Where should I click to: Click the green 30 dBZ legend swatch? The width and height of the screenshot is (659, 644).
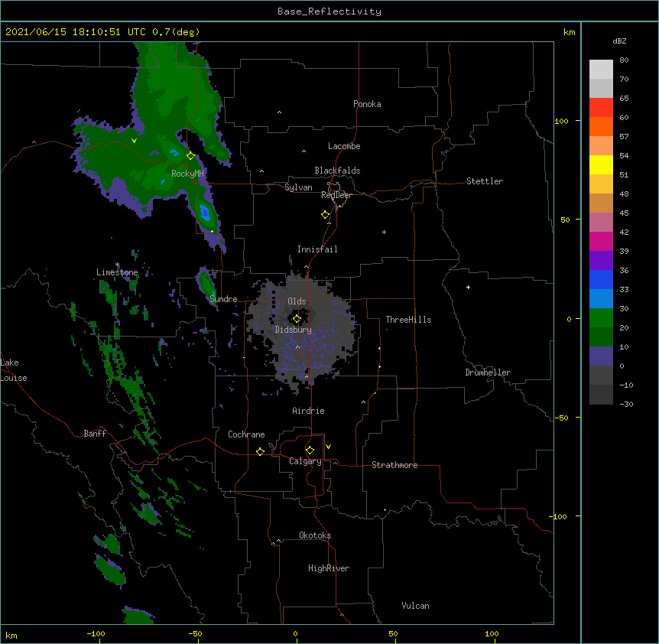click(601, 318)
